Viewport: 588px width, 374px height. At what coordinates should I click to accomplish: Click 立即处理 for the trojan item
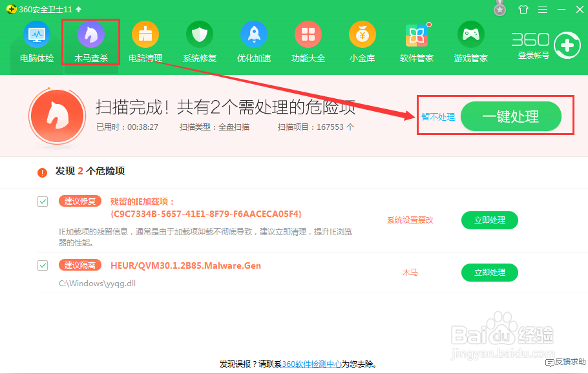tap(490, 273)
